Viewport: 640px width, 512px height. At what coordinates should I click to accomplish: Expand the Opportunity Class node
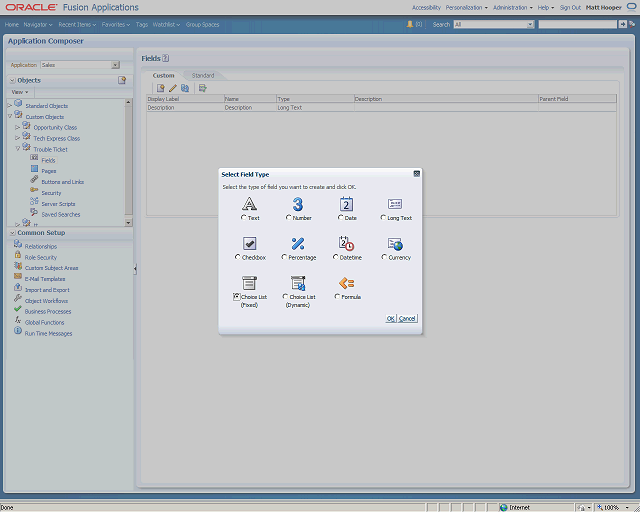pos(18,127)
